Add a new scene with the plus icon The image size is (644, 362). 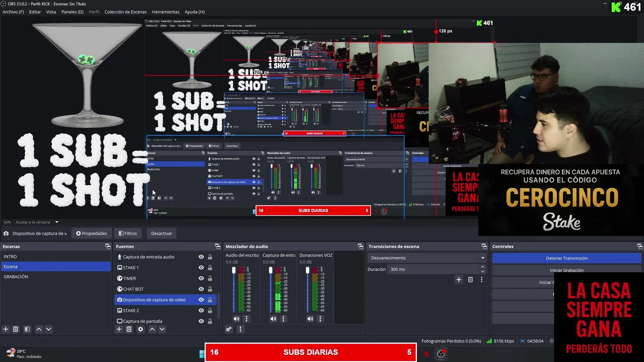point(6,329)
